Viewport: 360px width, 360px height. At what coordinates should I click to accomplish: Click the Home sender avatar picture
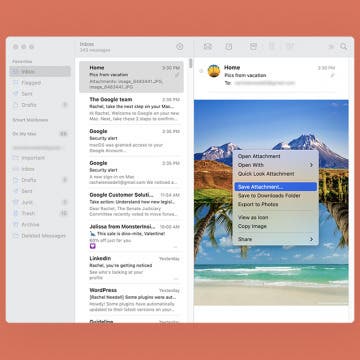[x=214, y=71]
